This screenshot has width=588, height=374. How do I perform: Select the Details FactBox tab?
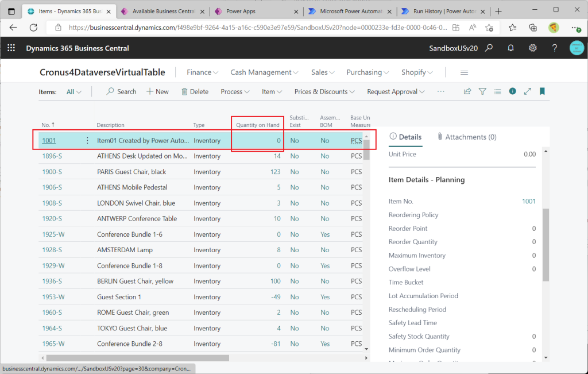click(x=405, y=137)
